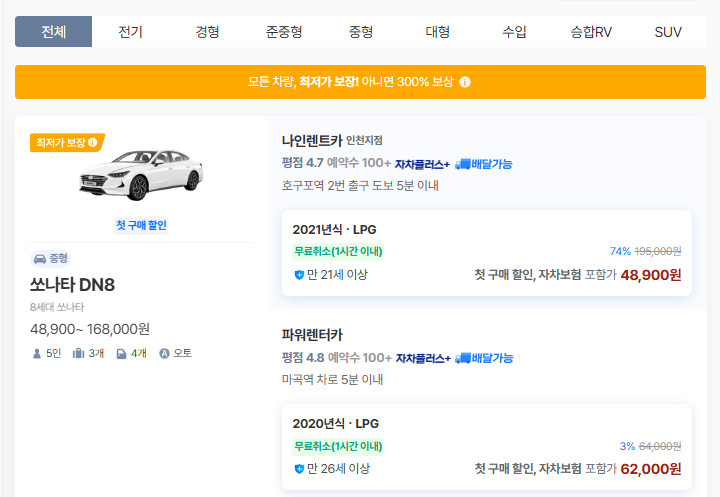Click the auto transmission icon next to 오토
Screen dimensions: 720x497
164,353
